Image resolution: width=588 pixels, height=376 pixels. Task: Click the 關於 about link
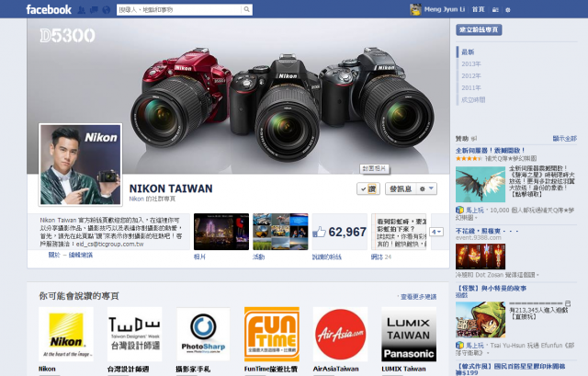pos(54,255)
